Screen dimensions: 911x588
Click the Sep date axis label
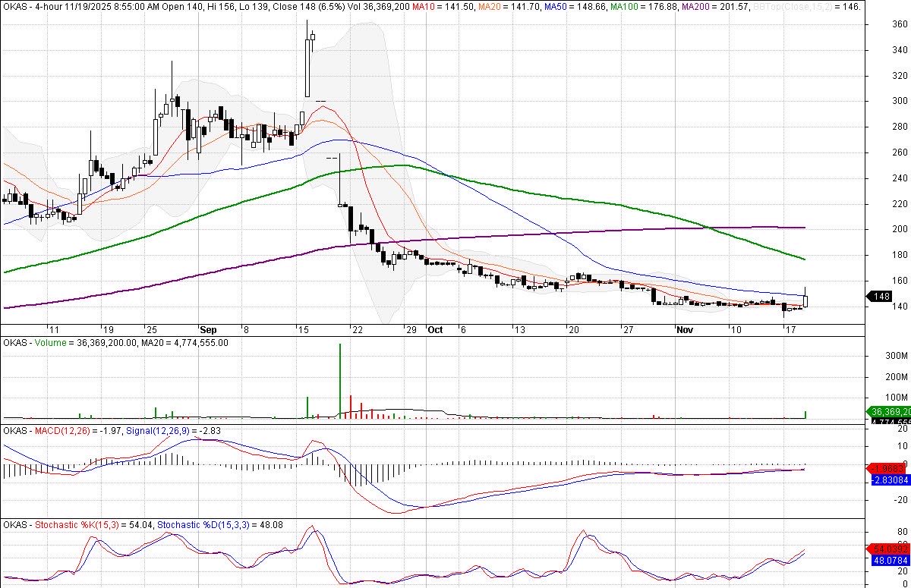pyautogui.click(x=208, y=330)
